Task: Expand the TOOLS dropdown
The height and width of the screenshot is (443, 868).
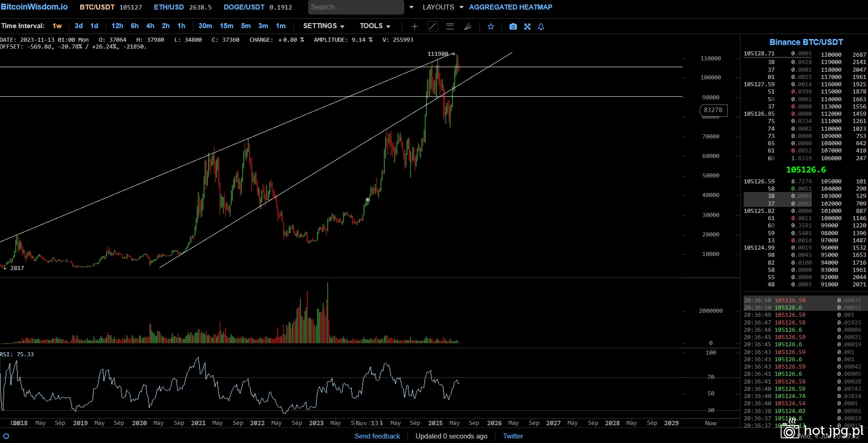Action: (375, 26)
